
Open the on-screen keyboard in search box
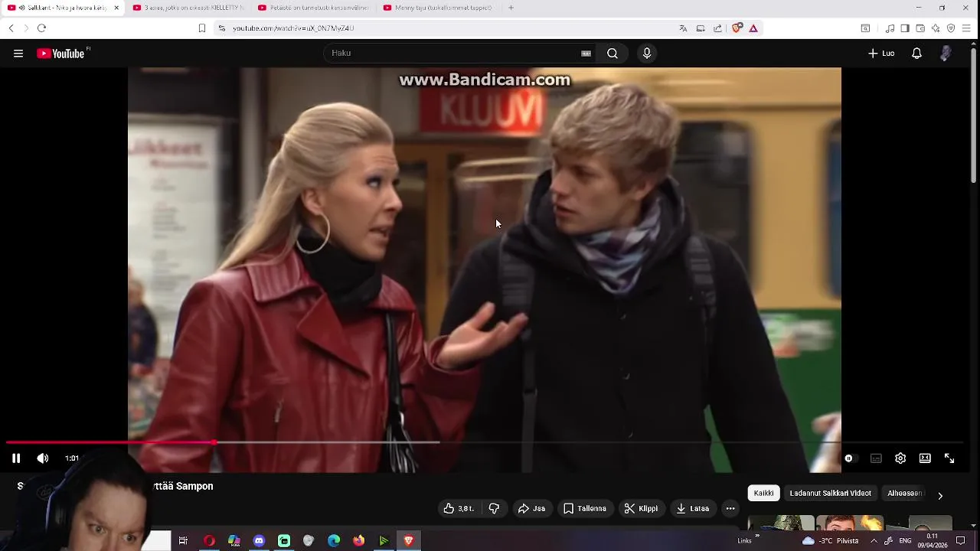point(586,54)
